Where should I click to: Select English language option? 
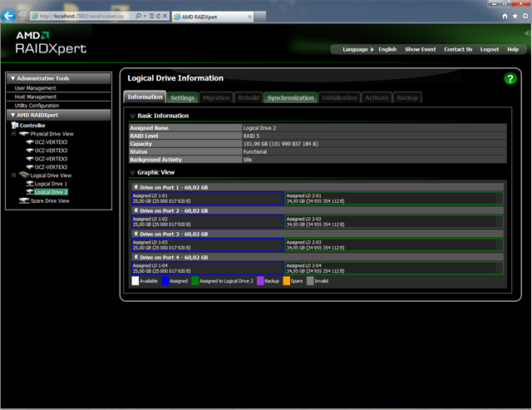tap(387, 50)
